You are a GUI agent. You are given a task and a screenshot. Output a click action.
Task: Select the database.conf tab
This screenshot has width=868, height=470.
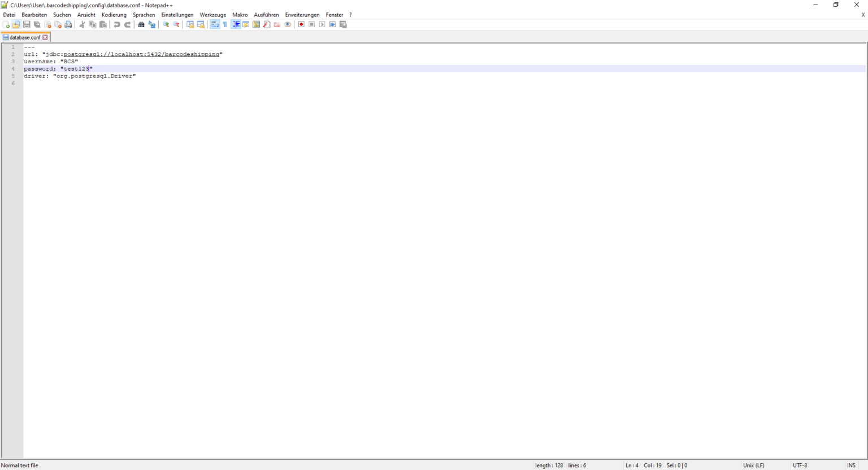pyautogui.click(x=24, y=37)
